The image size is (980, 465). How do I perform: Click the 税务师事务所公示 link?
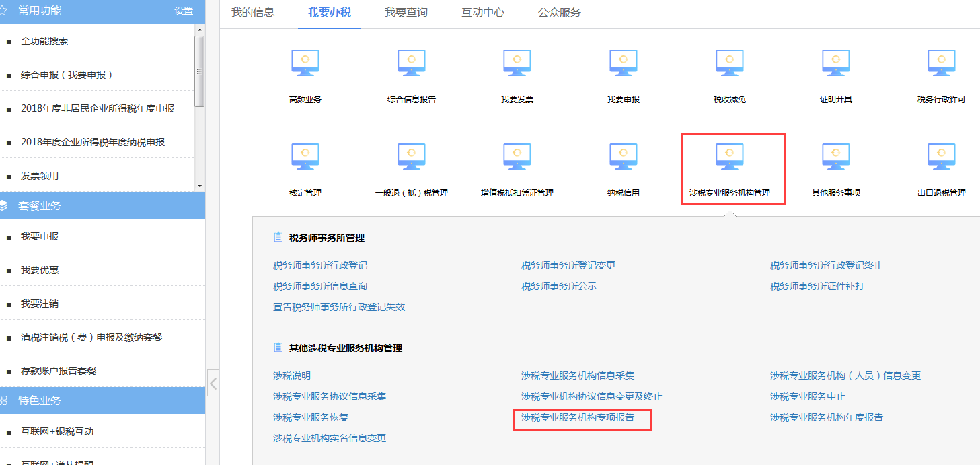click(559, 286)
